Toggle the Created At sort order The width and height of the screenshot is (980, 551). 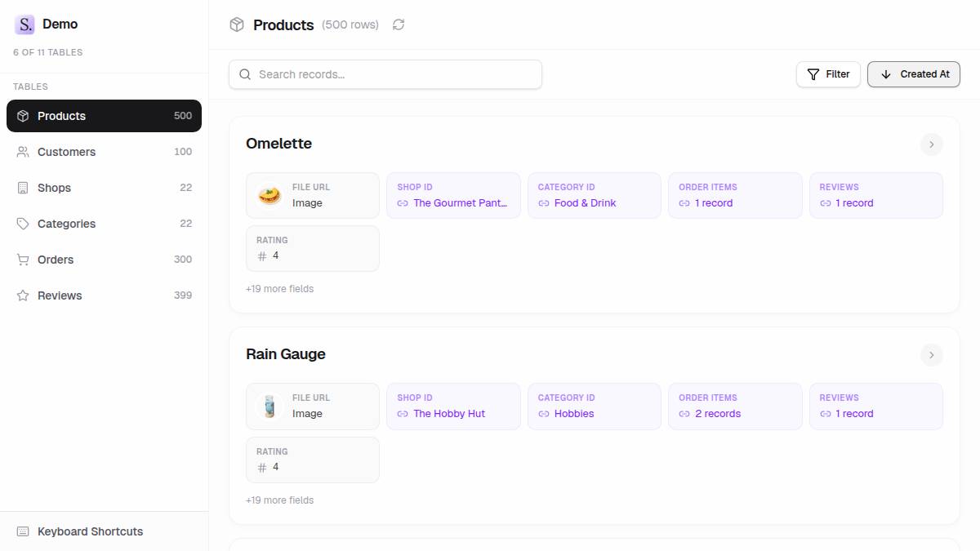913,74
